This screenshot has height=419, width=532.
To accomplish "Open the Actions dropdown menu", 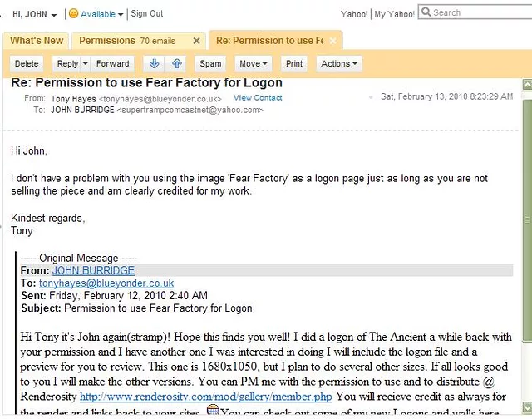I will coord(339,63).
